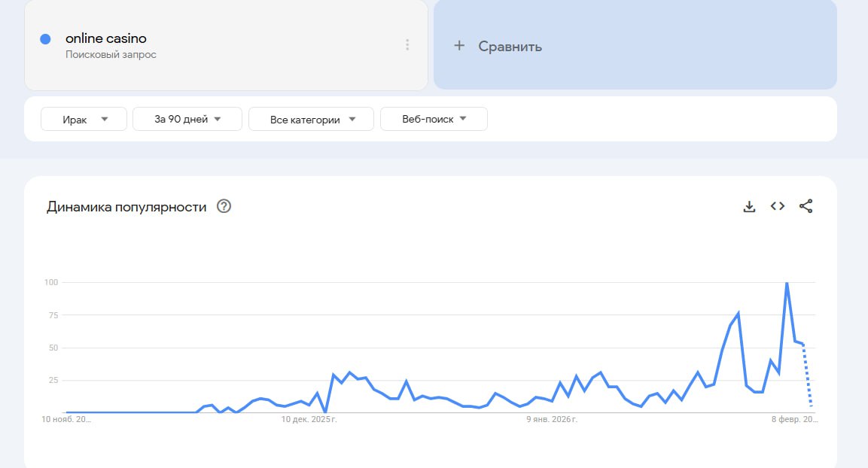This screenshot has width=868, height=468.
Task: Click the Динамика популярности heading
Action: (126, 207)
